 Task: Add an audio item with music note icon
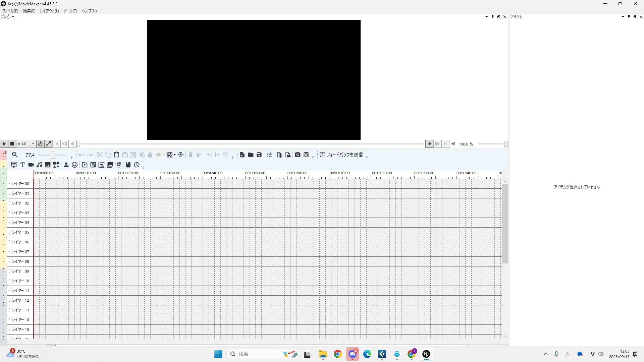pyautogui.click(x=39, y=165)
